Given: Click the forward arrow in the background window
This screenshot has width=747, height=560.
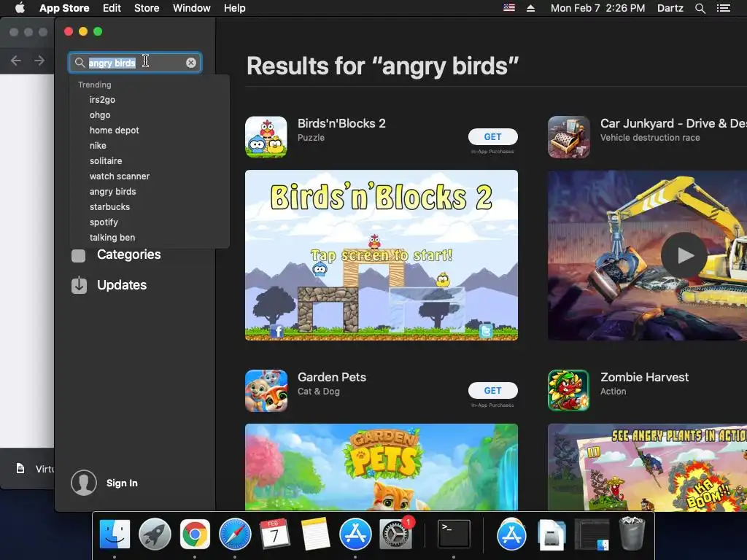Looking at the screenshot, I should click(39, 61).
